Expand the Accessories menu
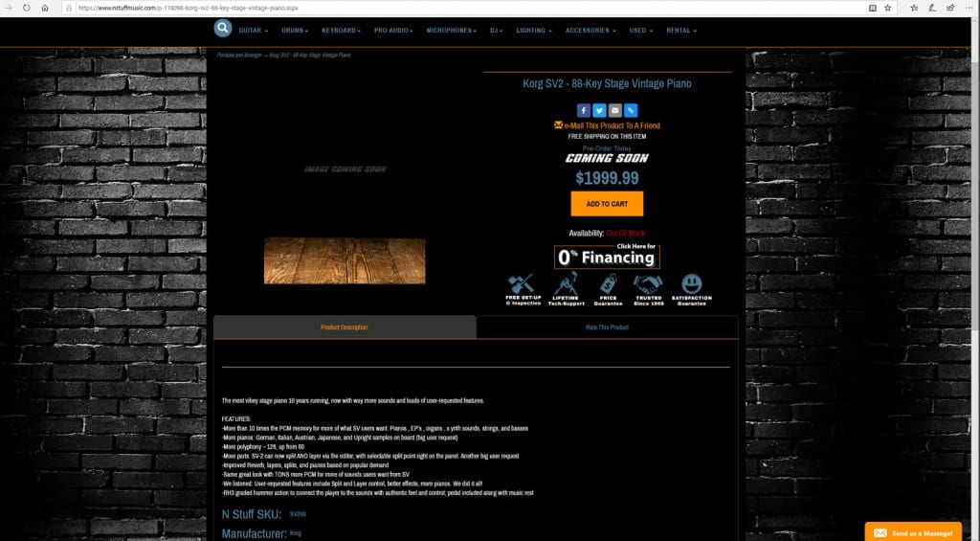This screenshot has width=980, height=541. pyautogui.click(x=590, y=30)
